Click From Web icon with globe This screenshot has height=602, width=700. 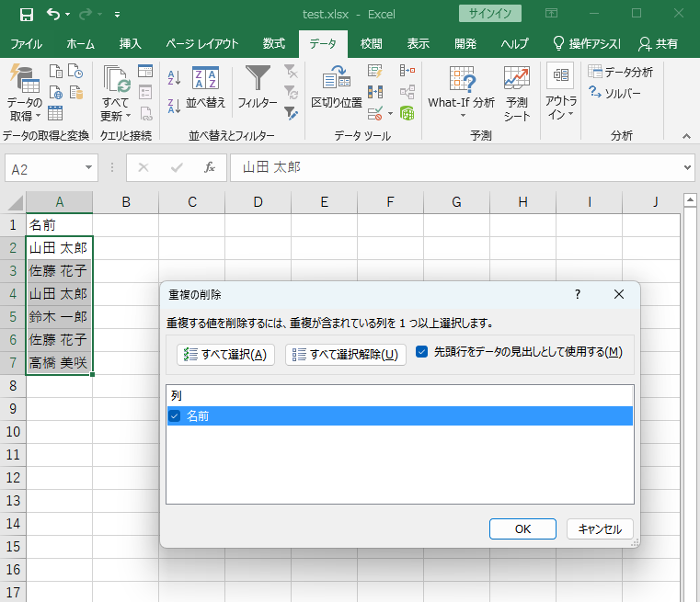point(56,92)
